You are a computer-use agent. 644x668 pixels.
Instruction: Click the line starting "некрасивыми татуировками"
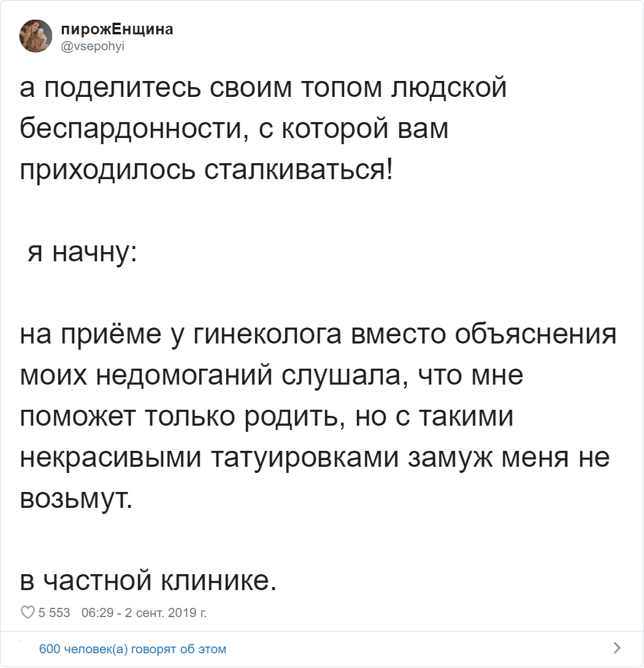coord(315,458)
